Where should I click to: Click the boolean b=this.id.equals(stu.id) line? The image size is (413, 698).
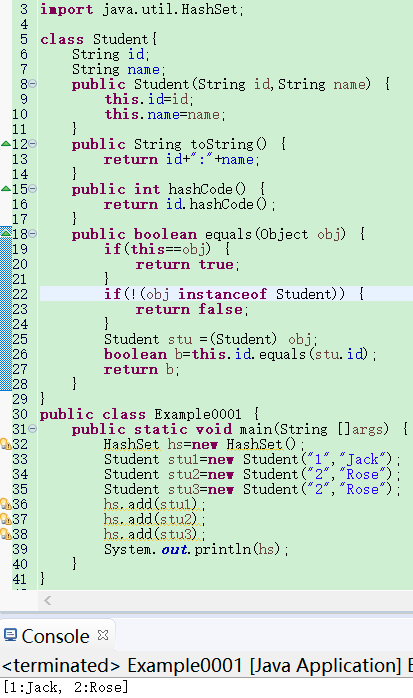point(240,354)
